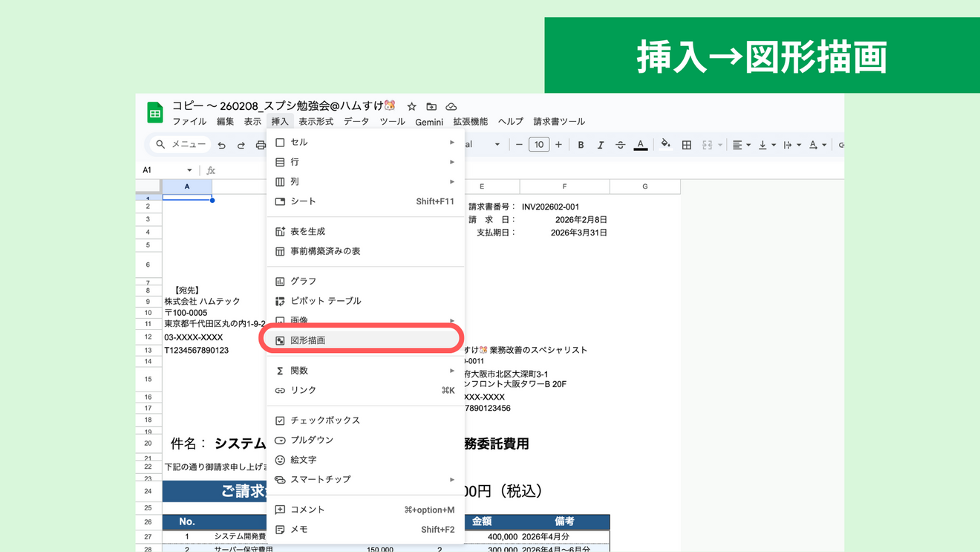
Task: Open vertical align dropdown
Action: tap(766, 145)
